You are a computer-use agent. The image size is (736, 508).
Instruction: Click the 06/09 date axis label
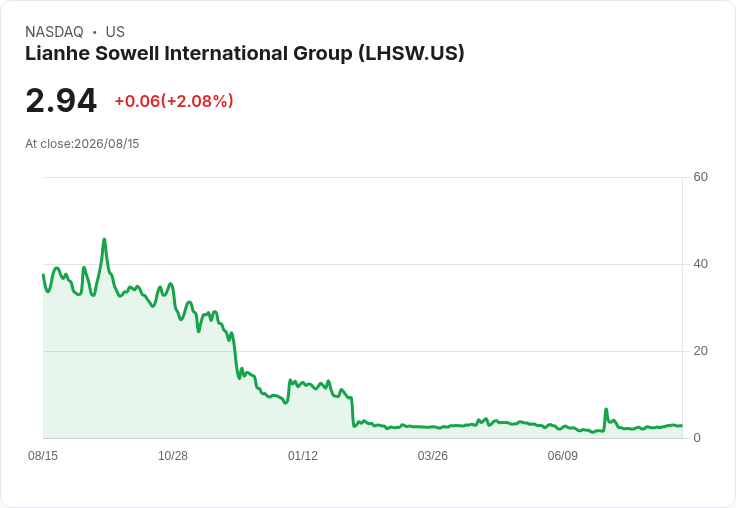562,456
